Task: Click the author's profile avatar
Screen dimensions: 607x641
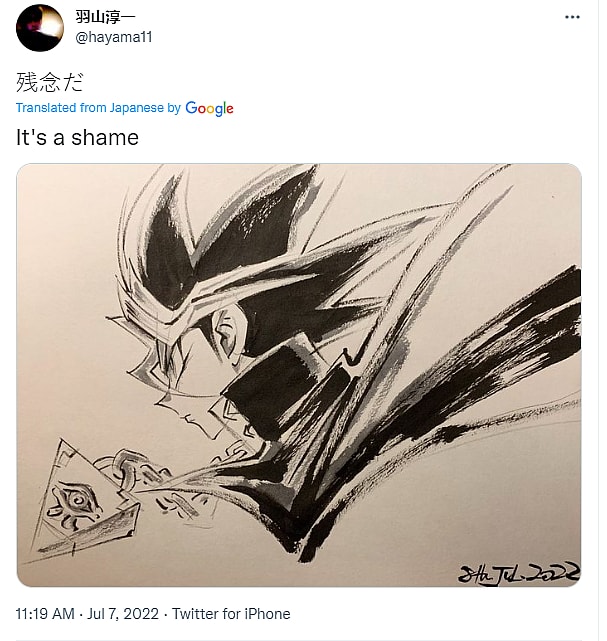Action: tap(41, 27)
